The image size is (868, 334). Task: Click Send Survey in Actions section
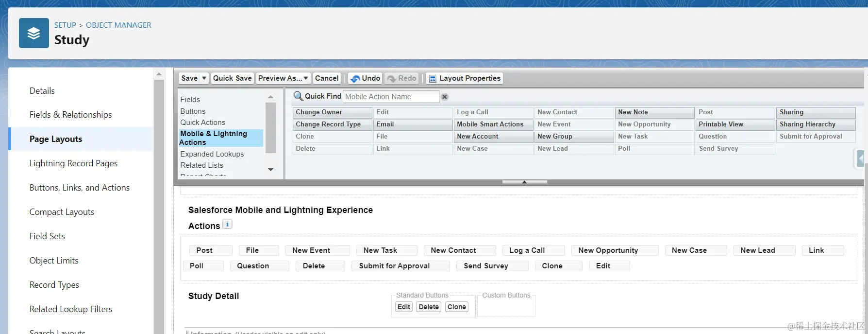click(x=492, y=266)
